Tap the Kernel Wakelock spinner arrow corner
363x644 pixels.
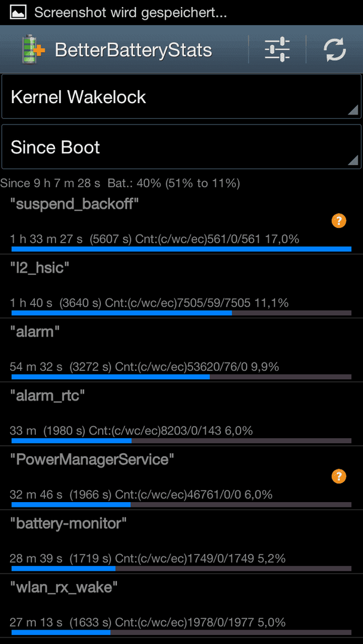[353, 110]
